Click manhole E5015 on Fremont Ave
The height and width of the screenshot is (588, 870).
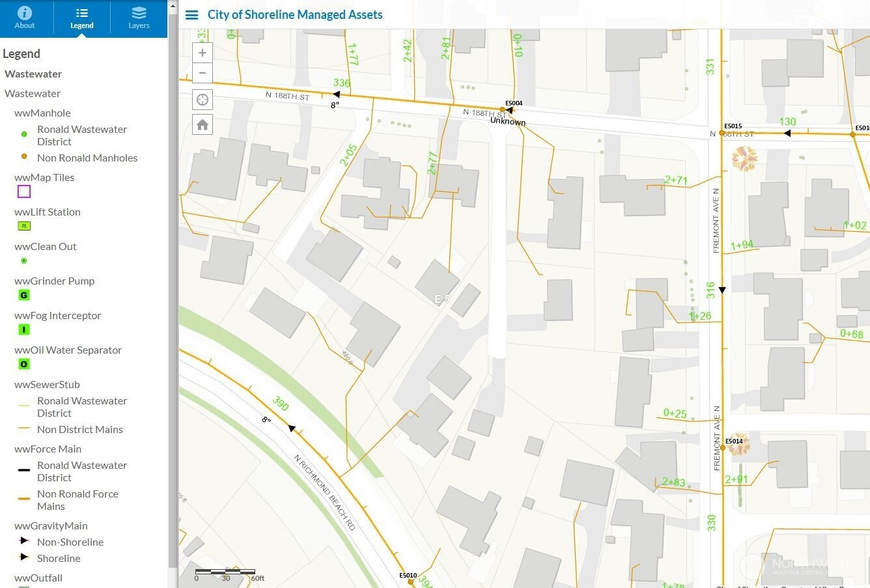pyautogui.click(x=722, y=133)
